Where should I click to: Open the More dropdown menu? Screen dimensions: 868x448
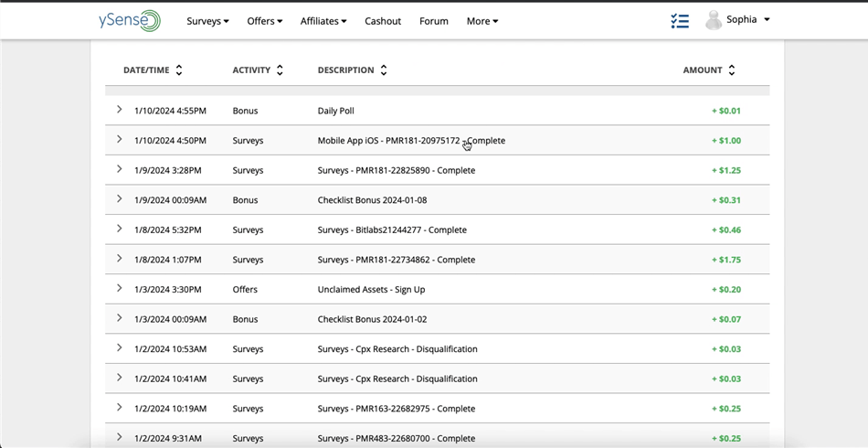(x=482, y=21)
